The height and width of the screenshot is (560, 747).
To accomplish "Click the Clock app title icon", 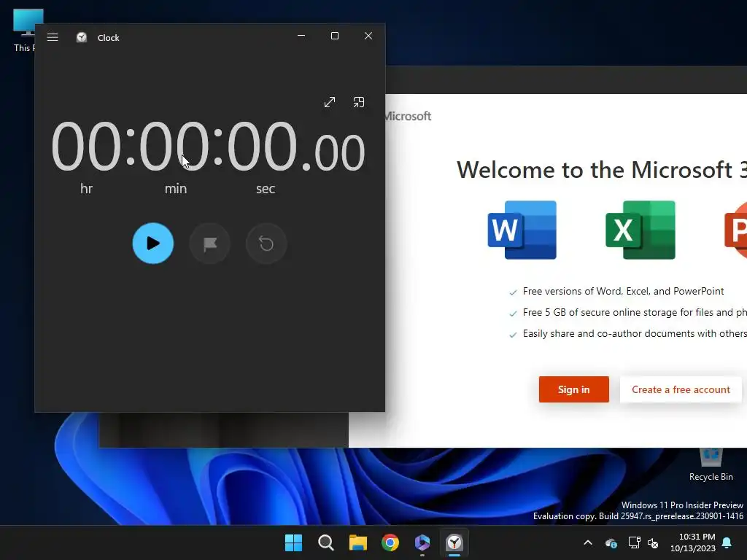I will click(82, 37).
